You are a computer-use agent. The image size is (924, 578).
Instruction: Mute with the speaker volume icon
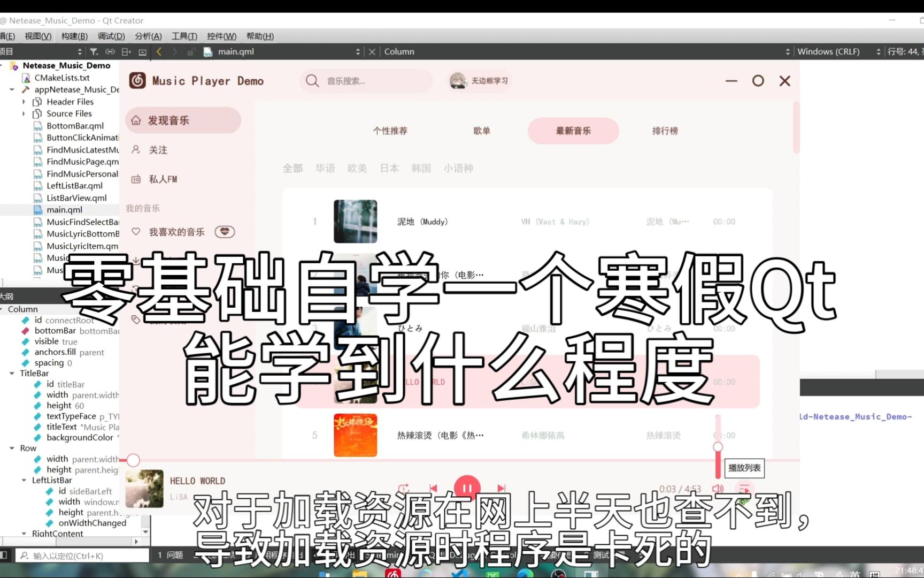tap(718, 489)
